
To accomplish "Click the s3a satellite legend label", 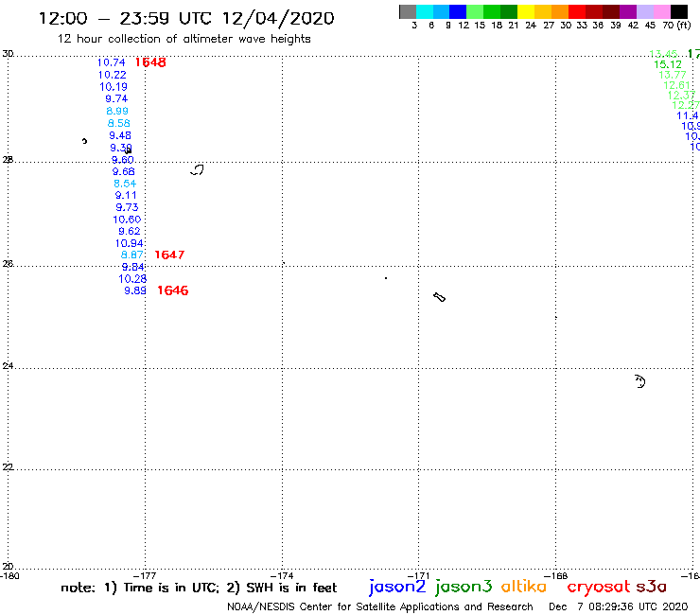I will pos(652,587).
